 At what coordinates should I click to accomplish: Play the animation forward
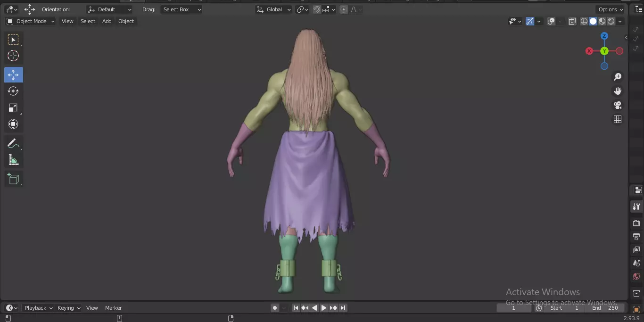(324, 308)
